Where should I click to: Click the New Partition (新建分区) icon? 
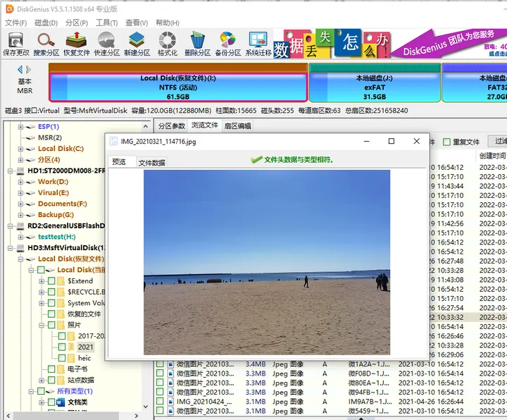click(x=137, y=44)
